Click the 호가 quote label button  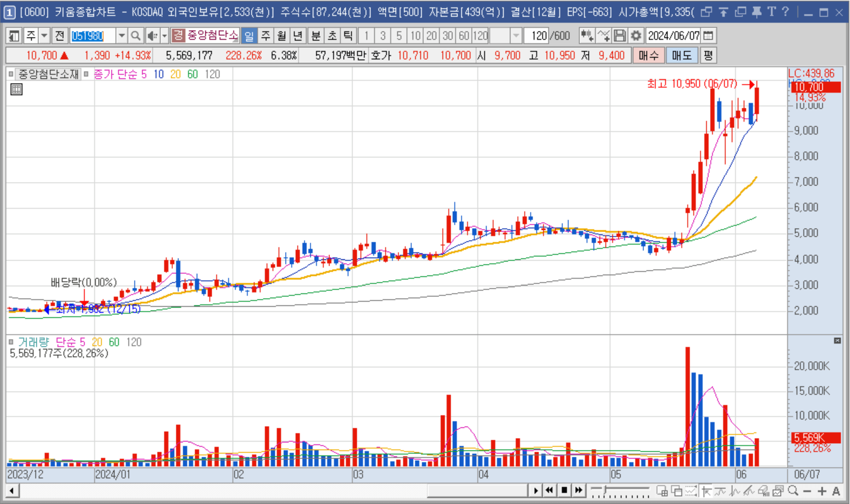coord(381,55)
